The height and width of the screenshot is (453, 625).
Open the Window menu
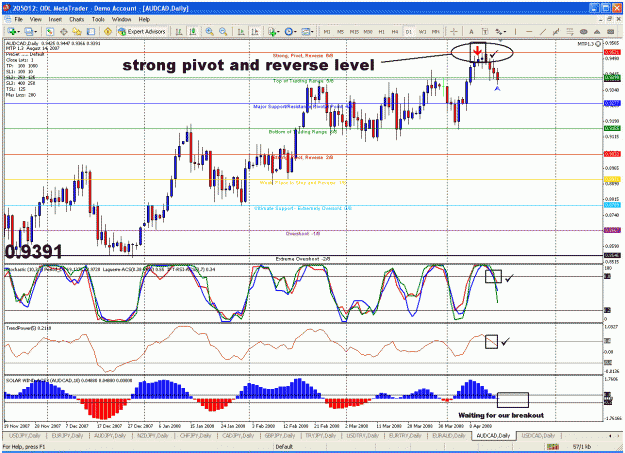121,19
